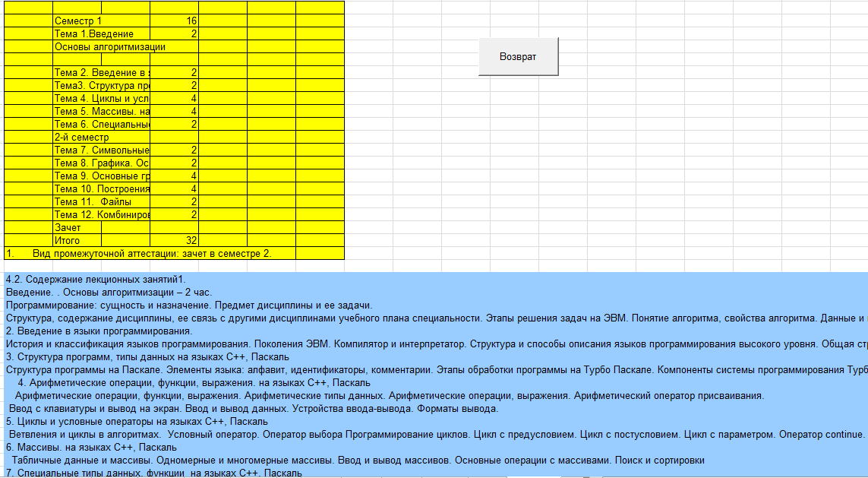
Task: Select the 'Структура, содержание дисциплины' line
Action: pos(436,318)
